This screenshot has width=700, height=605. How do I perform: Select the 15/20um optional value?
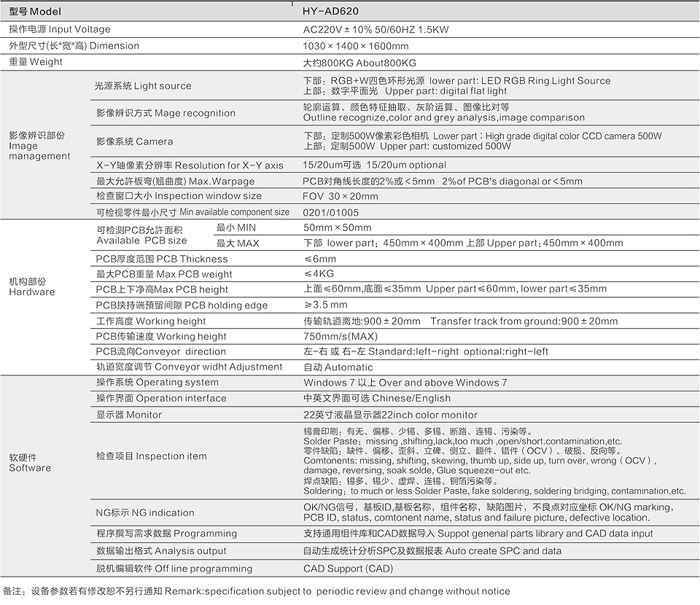click(x=406, y=165)
